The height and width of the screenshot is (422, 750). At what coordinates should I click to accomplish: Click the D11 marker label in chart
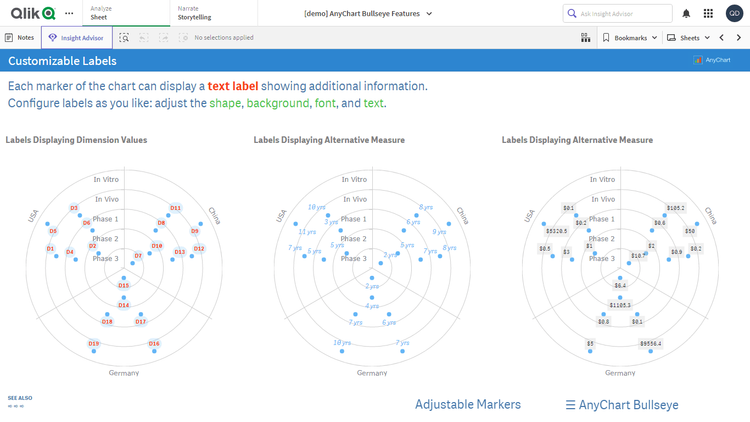click(175, 208)
